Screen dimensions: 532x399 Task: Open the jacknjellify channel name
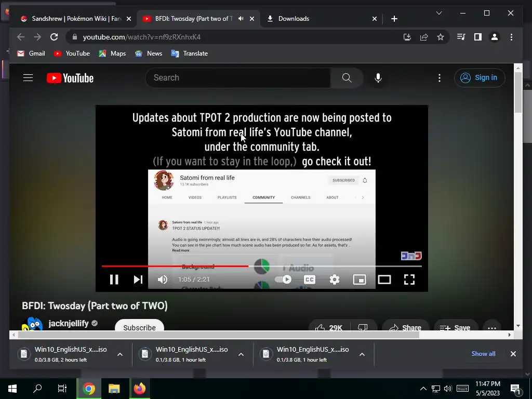point(69,323)
